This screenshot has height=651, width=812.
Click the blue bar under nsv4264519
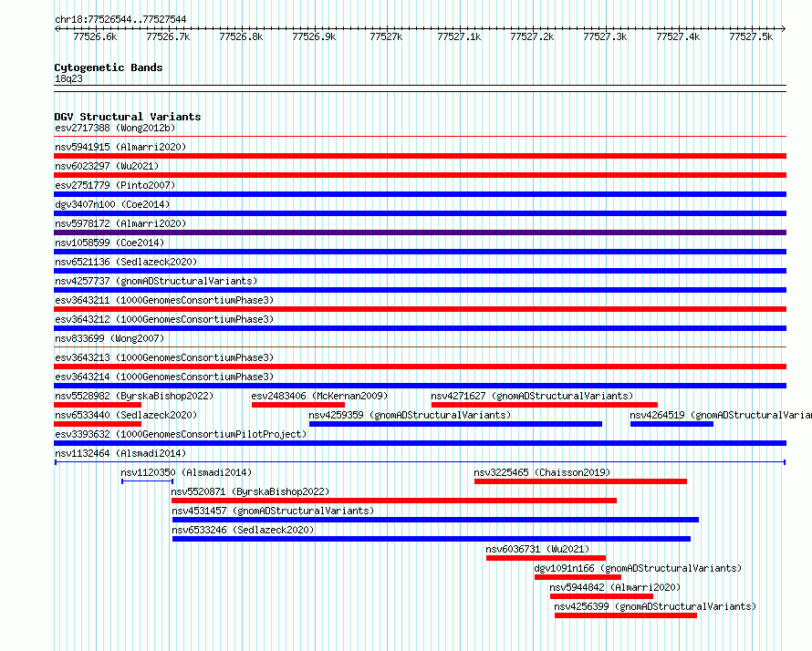[671, 424]
